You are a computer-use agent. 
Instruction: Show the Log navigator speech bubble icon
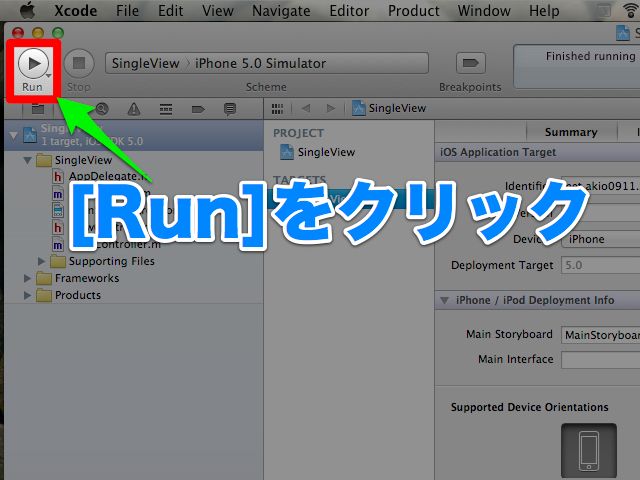pyautogui.click(x=230, y=109)
